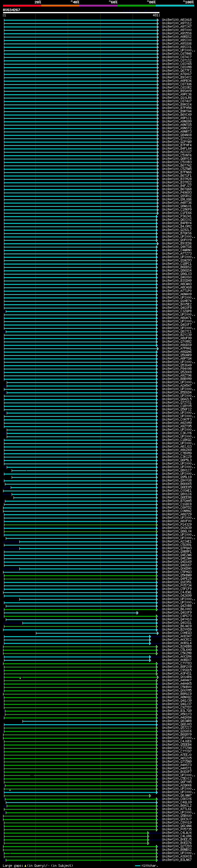
Task: Click hit label UniRef100_Q5DEB4
Action: 177,745
